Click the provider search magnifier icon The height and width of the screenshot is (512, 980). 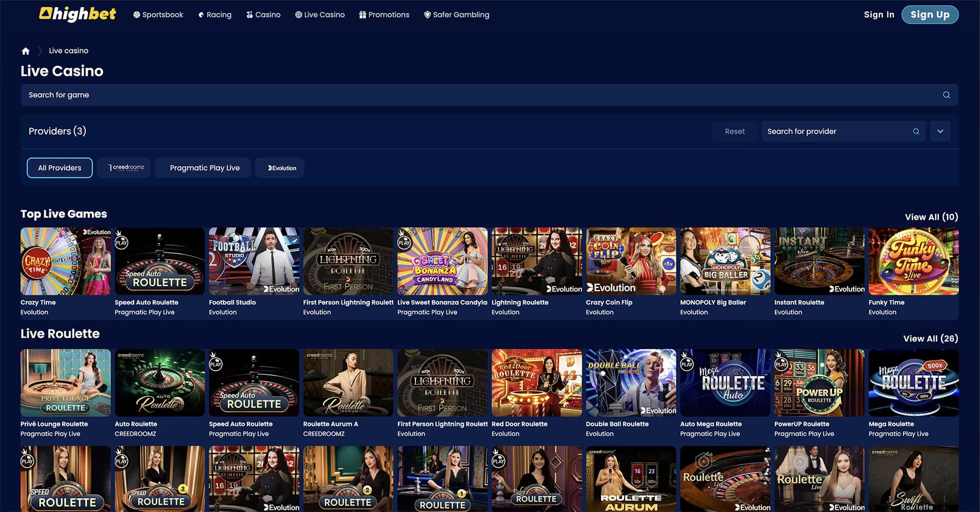pos(916,132)
